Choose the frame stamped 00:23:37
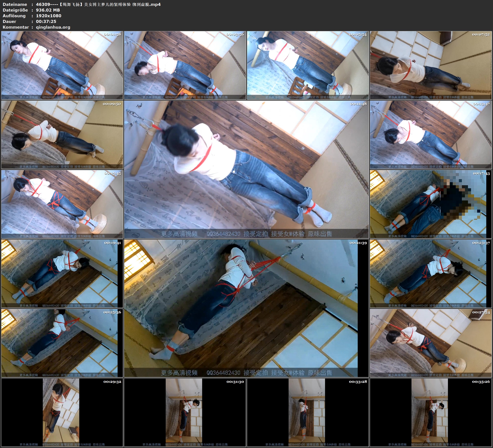 (x=430, y=273)
